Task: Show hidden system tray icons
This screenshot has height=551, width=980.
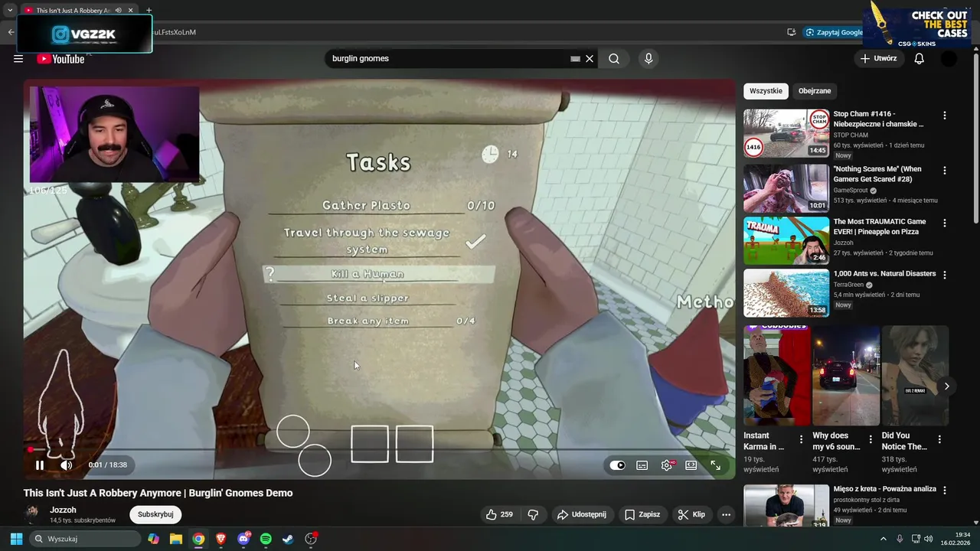Action: point(883,539)
